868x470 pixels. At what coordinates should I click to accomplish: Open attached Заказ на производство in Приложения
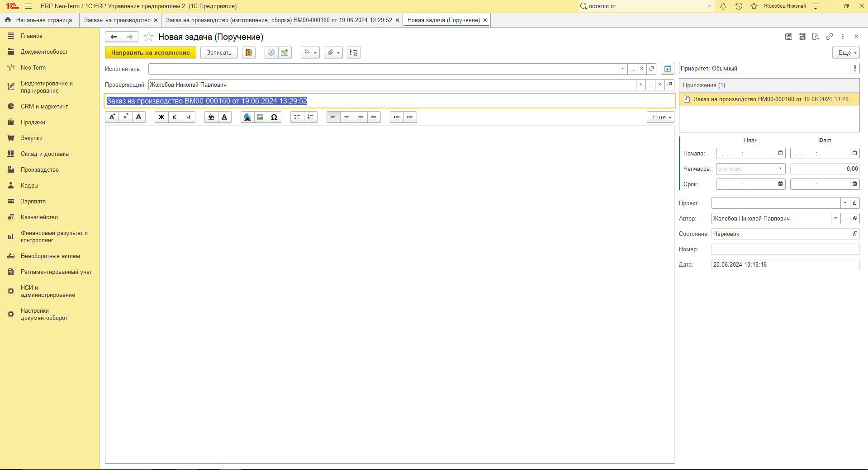coord(769,99)
